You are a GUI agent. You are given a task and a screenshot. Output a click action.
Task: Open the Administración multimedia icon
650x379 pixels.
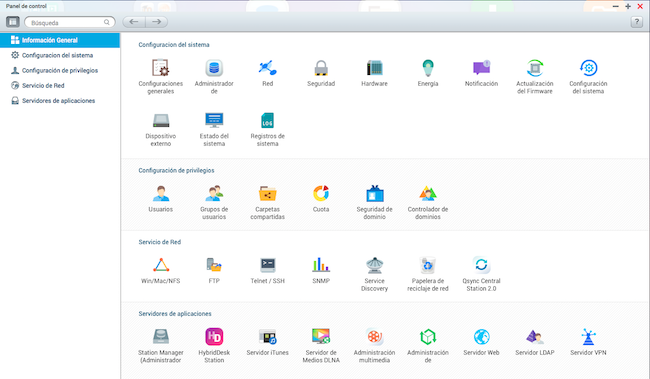tap(374, 337)
